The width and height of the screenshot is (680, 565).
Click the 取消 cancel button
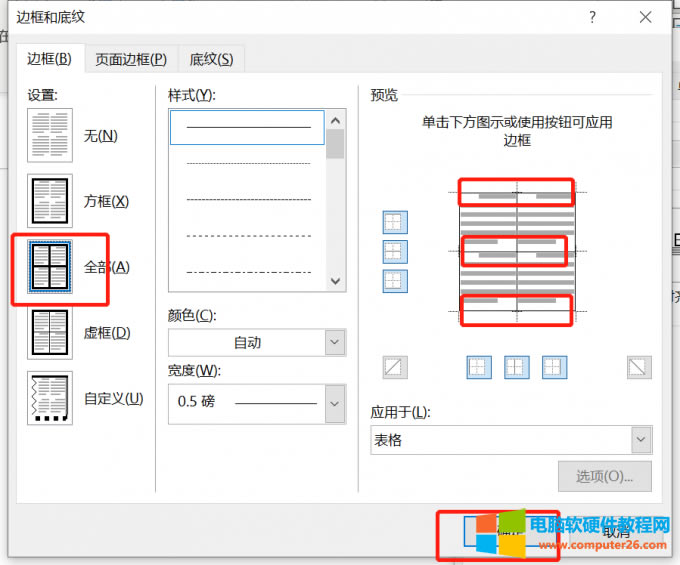click(617, 532)
